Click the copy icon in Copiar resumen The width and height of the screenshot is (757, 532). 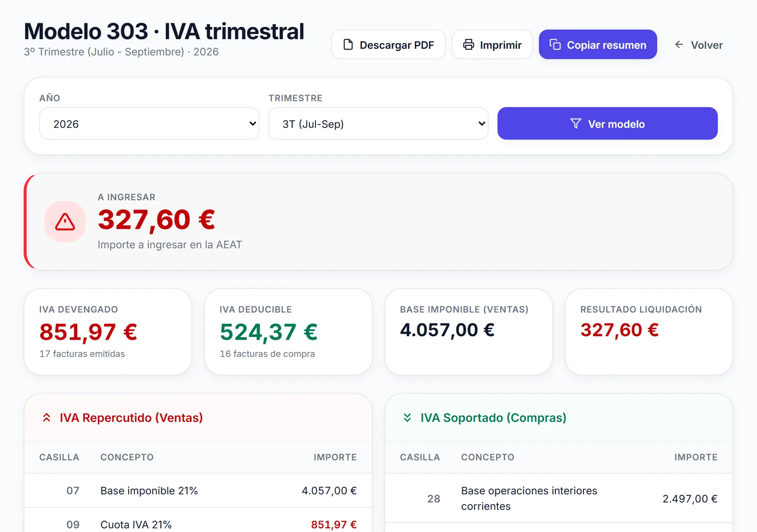(555, 44)
